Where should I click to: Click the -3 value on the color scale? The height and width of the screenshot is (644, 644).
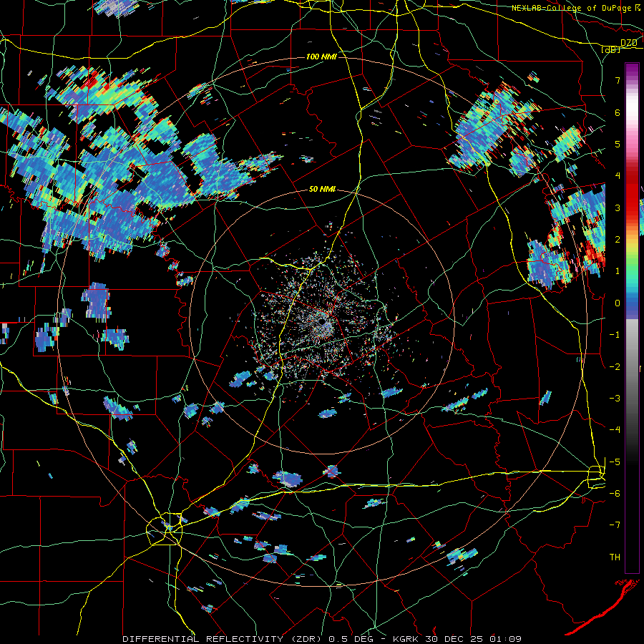(x=615, y=399)
